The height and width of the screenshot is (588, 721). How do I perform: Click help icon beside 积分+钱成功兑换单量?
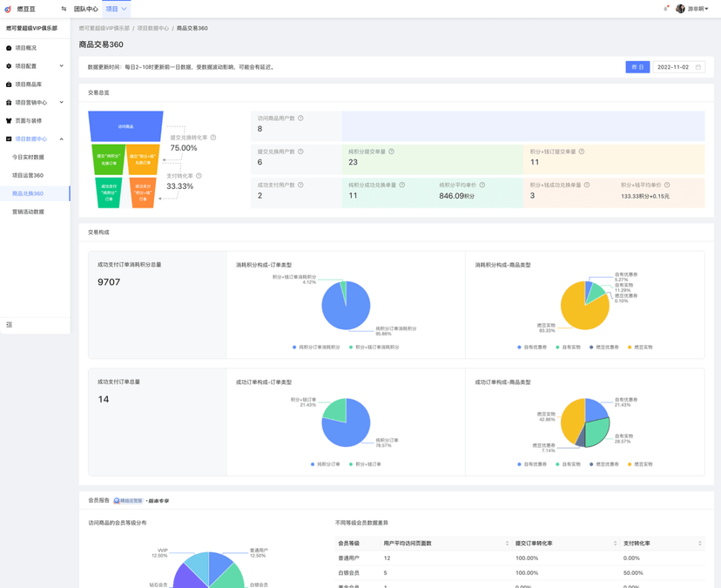[x=587, y=185]
